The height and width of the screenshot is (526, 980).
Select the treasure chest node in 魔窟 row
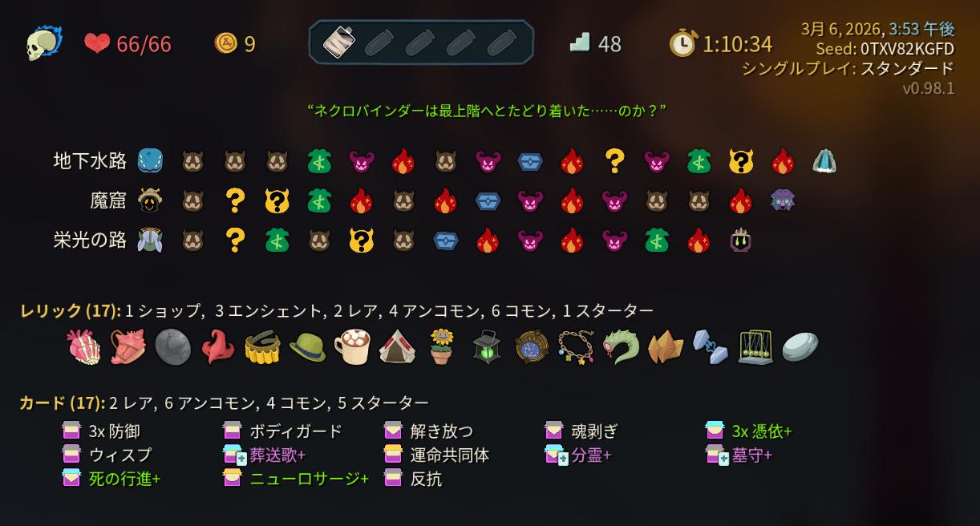coord(488,200)
